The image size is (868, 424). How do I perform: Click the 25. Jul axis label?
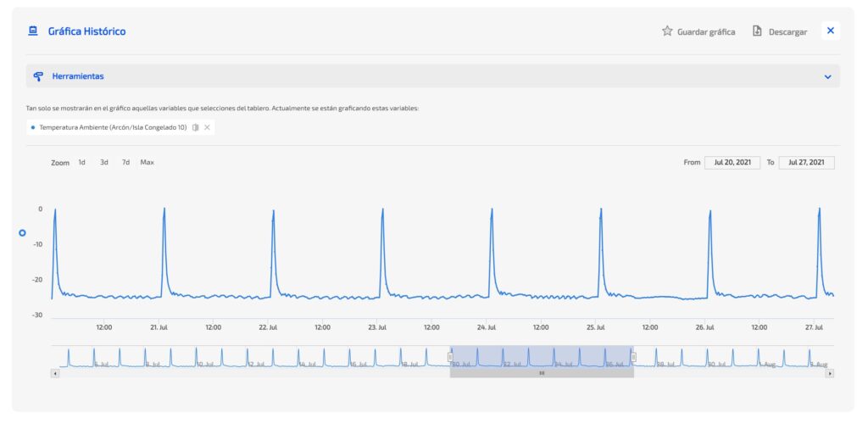pyautogui.click(x=595, y=327)
